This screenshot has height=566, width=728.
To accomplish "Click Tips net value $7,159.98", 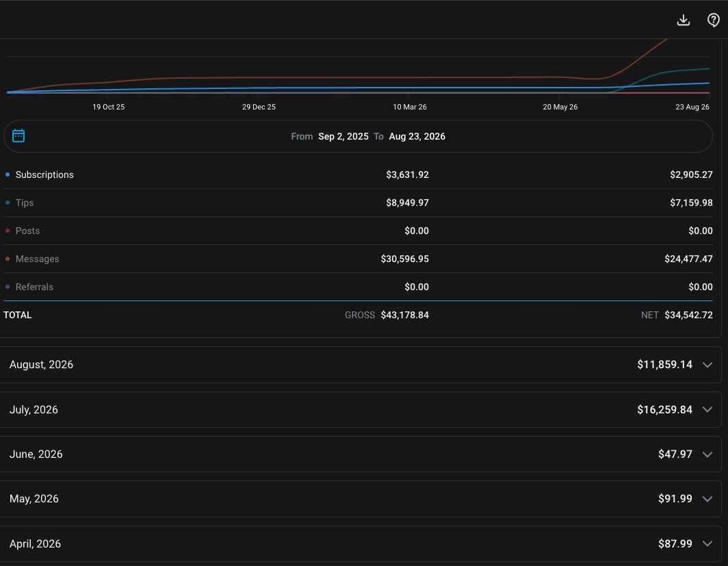I will click(x=691, y=203).
